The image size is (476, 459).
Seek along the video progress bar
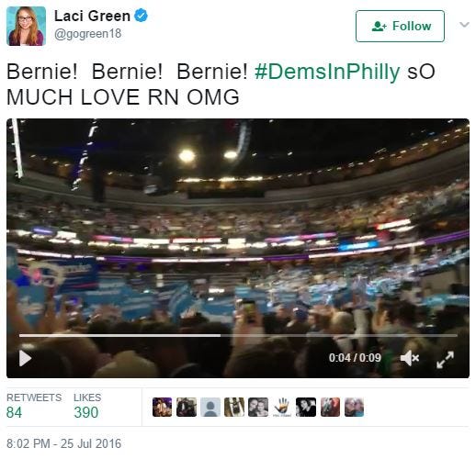coord(238,336)
